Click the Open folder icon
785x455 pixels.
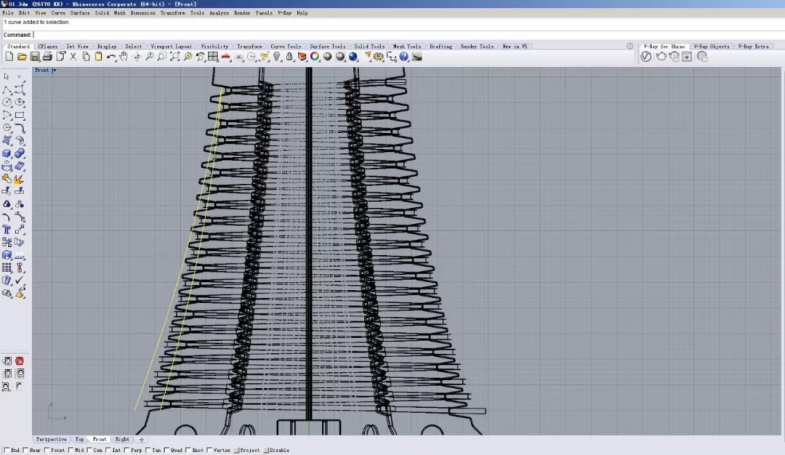click(21, 57)
